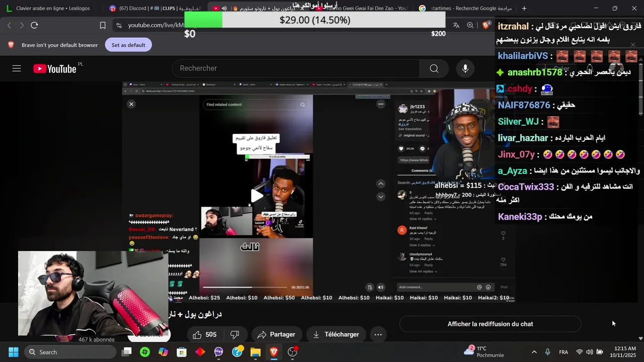The width and height of the screenshot is (644, 362).
Task: Open the 12:15 AM clock calendar
Action: 622,352
